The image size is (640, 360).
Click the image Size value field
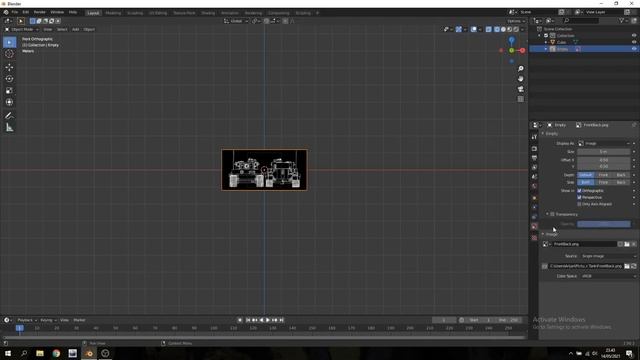604,151
